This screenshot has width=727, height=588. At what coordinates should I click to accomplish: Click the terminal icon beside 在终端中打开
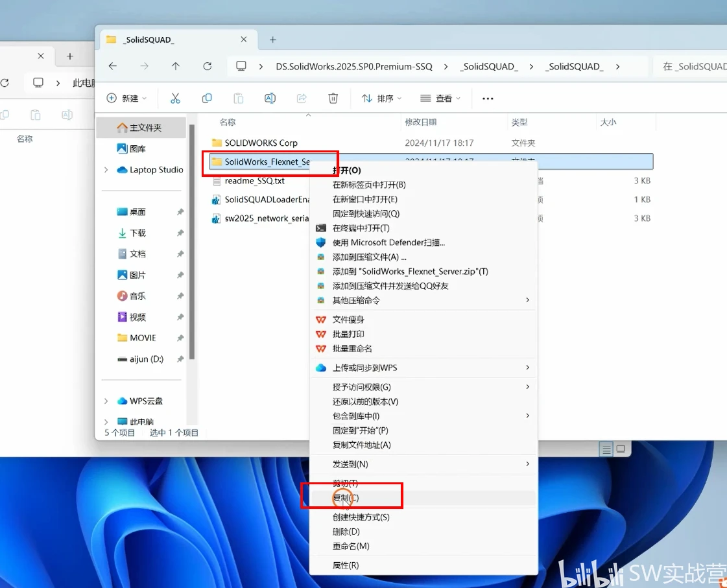click(321, 228)
